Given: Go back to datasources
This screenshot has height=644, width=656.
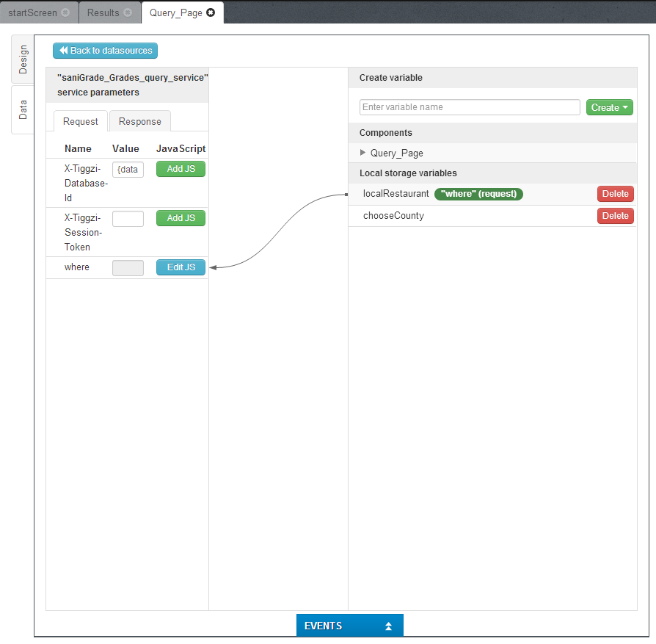Looking at the screenshot, I should (105, 51).
